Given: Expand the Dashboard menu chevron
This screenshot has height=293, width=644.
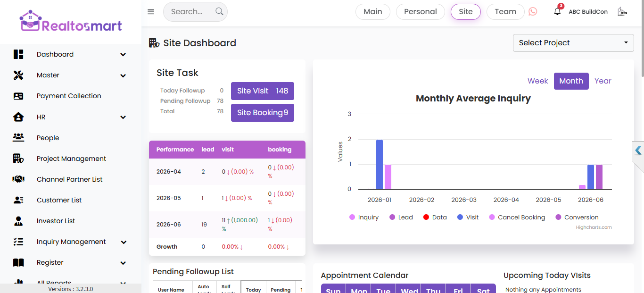Looking at the screenshot, I should (x=123, y=54).
